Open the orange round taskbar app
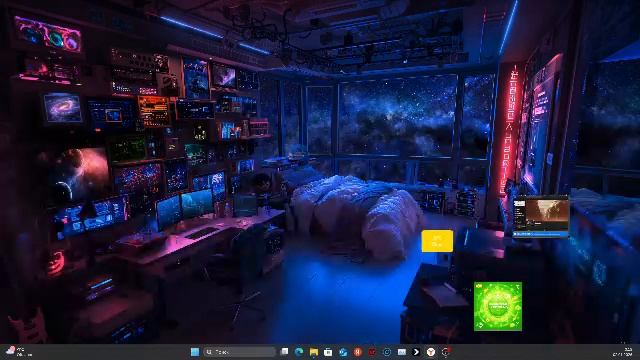This screenshot has height=360, width=640. click(358, 352)
